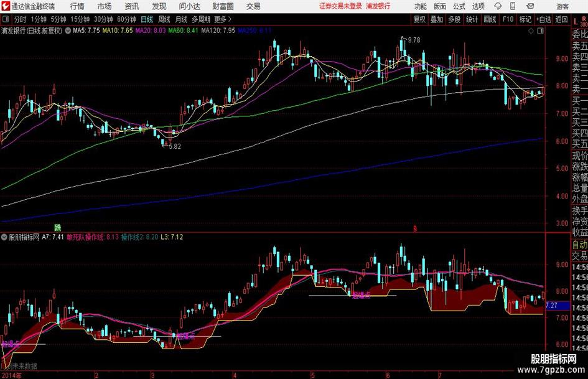The width and height of the screenshot is (588, 379).
Task: Click the red $ marker below the chart
Action: [x=415, y=228]
